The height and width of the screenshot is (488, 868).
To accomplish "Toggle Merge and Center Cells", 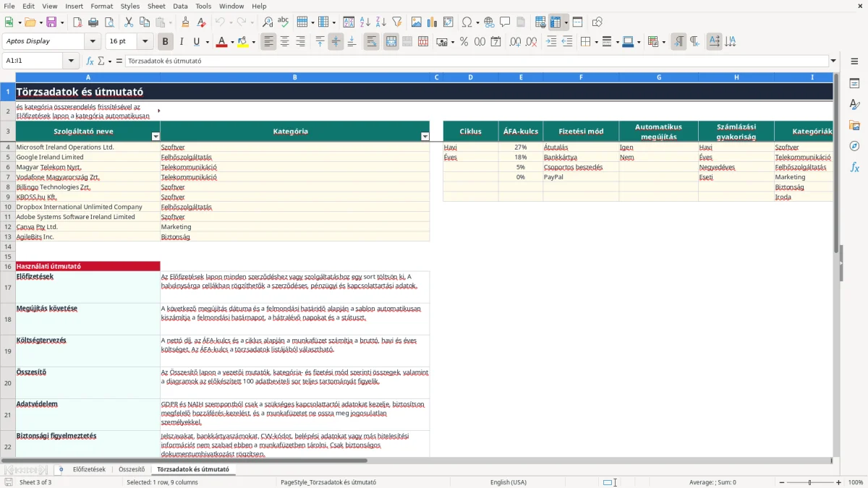I will [391, 42].
